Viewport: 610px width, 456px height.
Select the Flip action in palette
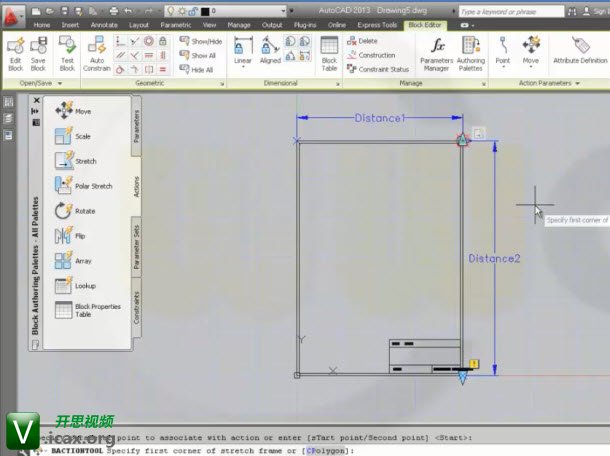click(x=70, y=236)
